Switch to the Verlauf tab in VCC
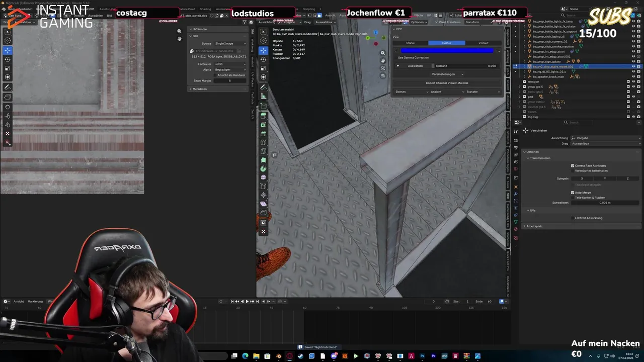644x362 pixels. click(x=484, y=43)
